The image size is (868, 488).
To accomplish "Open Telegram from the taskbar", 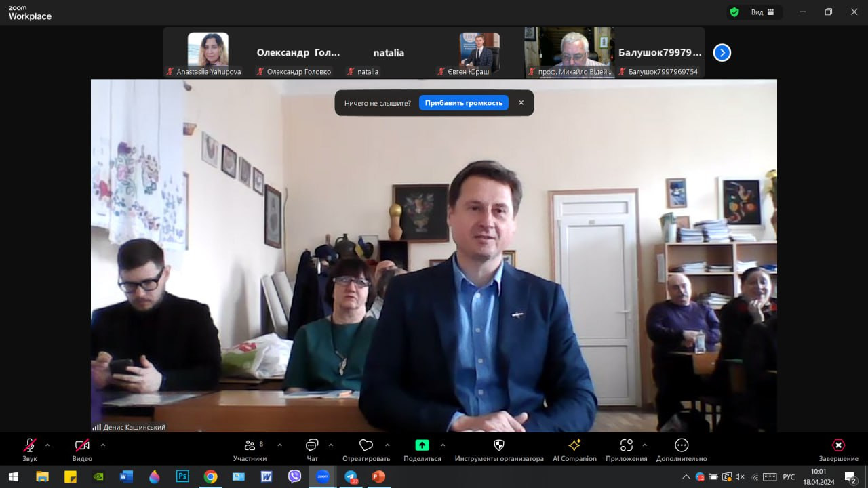I will pyautogui.click(x=351, y=476).
